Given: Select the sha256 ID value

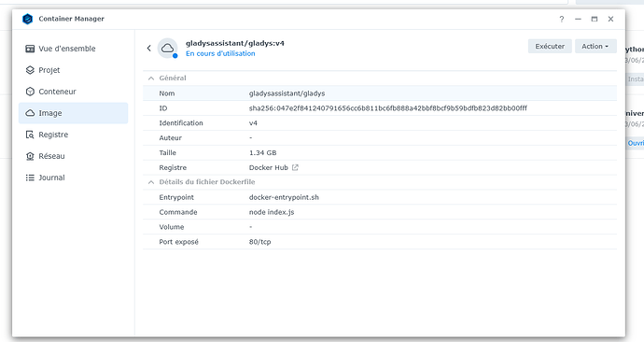Looking at the screenshot, I should [x=387, y=108].
